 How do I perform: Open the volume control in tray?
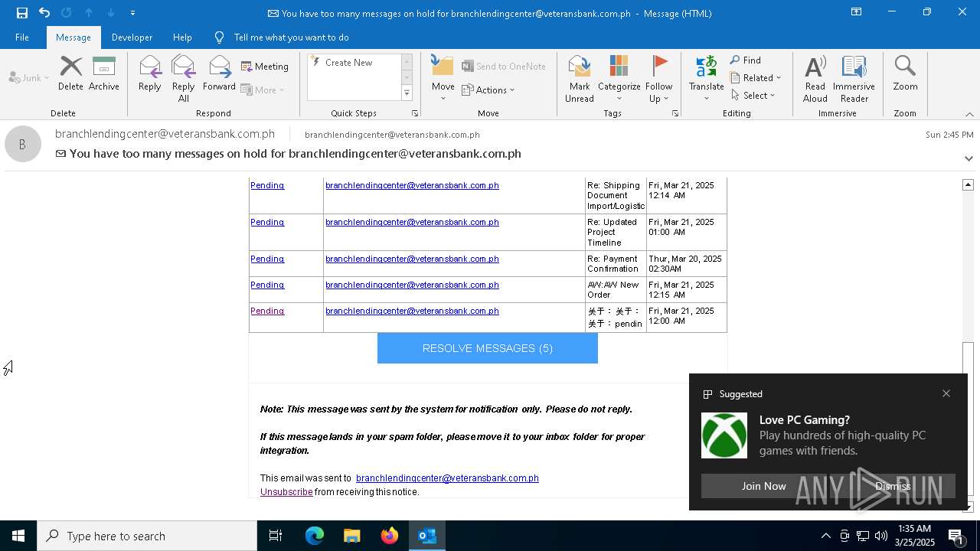click(x=880, y=536)
